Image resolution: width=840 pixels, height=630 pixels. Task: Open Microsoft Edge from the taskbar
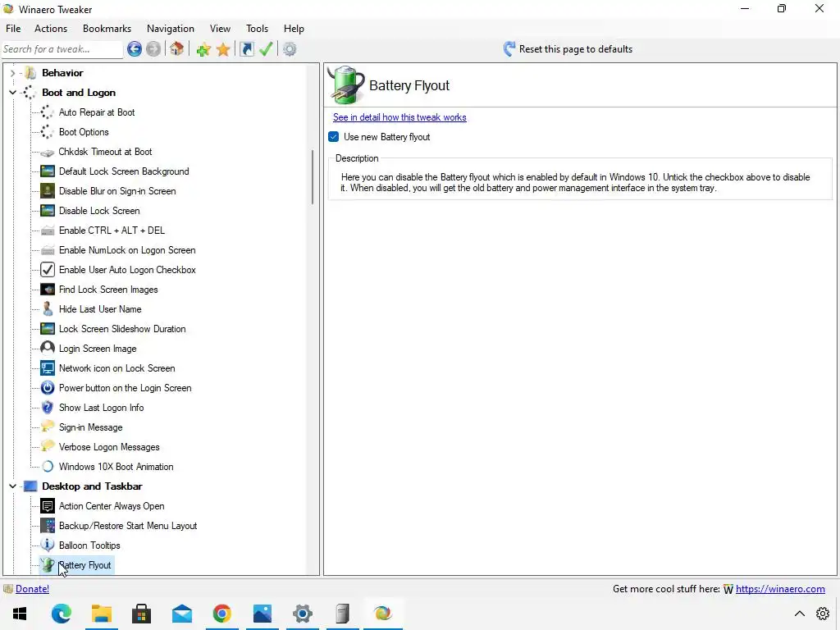point(61,614)
